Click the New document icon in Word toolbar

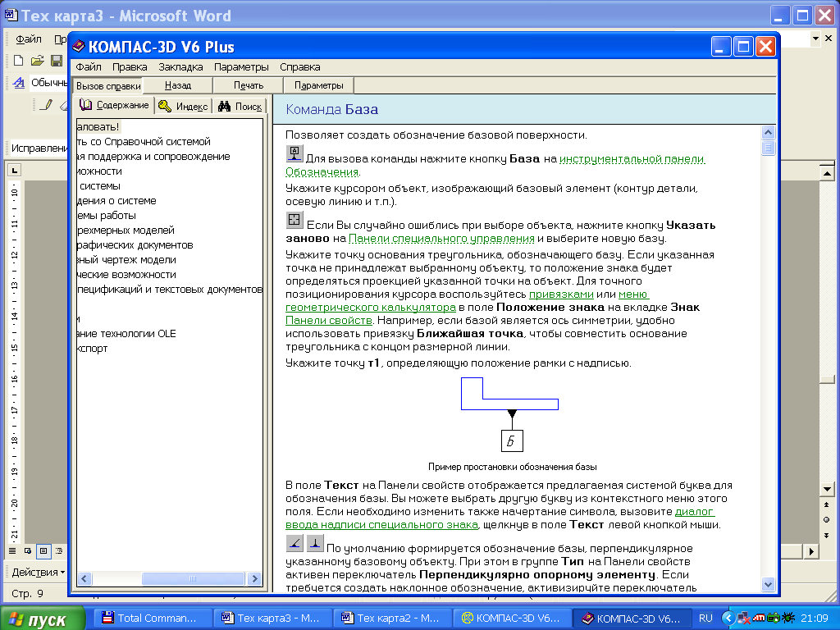[x=18, y=61]
